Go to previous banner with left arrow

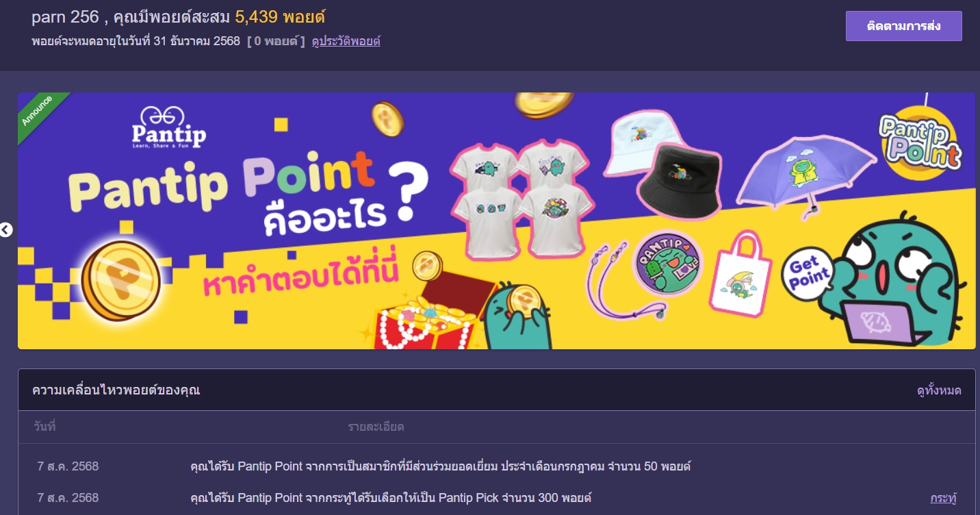[x=6, y=230]
